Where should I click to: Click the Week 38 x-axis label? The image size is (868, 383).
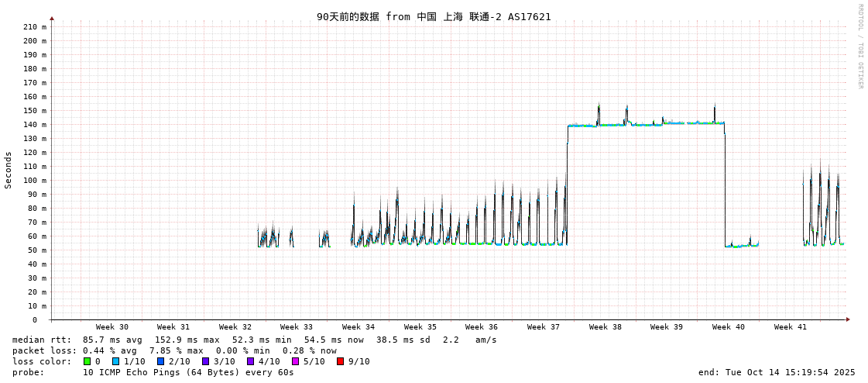tap(605, 327)
